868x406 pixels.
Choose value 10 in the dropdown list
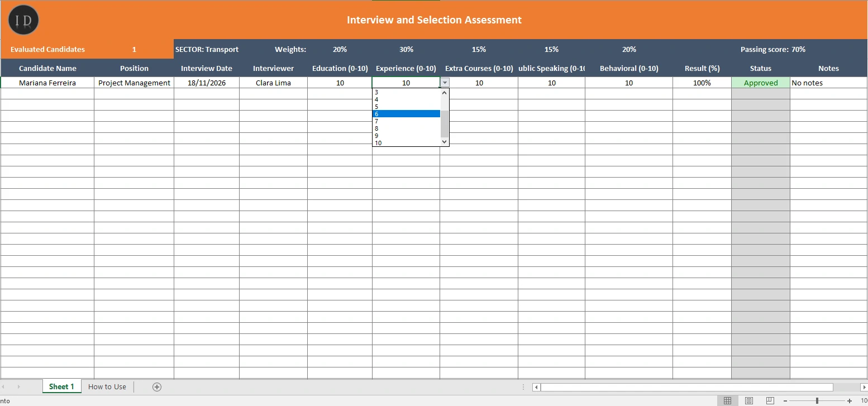point(406,143)
